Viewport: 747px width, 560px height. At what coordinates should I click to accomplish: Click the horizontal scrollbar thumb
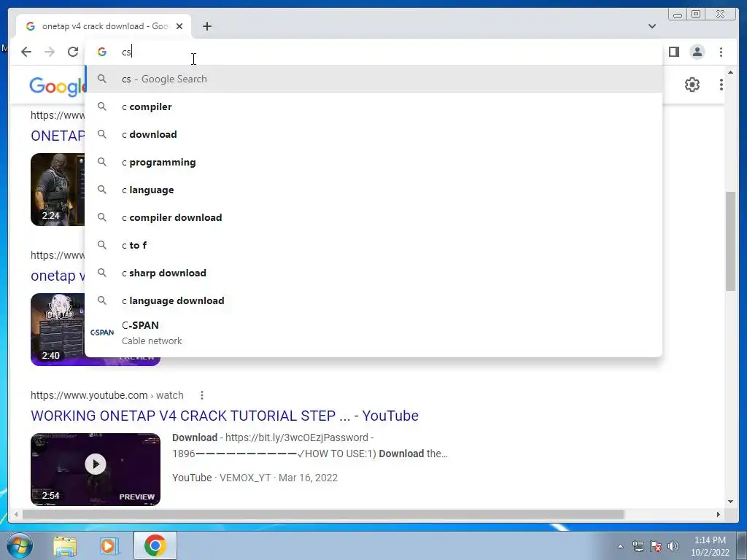pyautogui.click(x=323, y=514)
